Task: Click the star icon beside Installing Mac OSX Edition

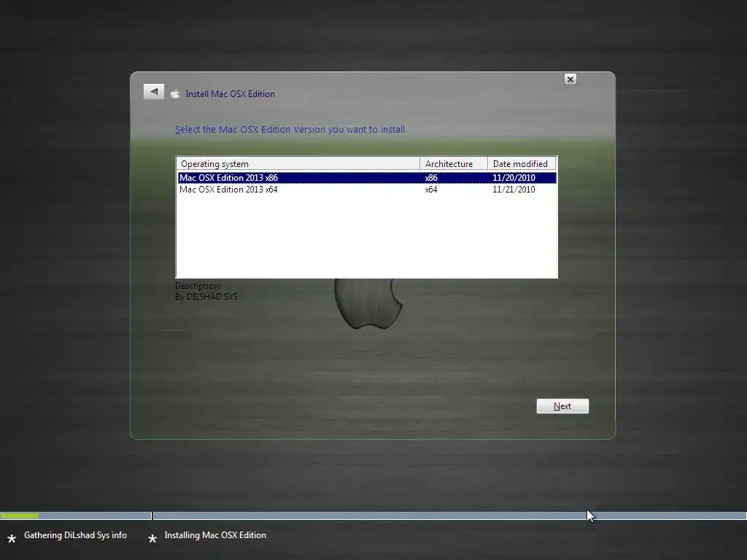Action: click(152, 539)
